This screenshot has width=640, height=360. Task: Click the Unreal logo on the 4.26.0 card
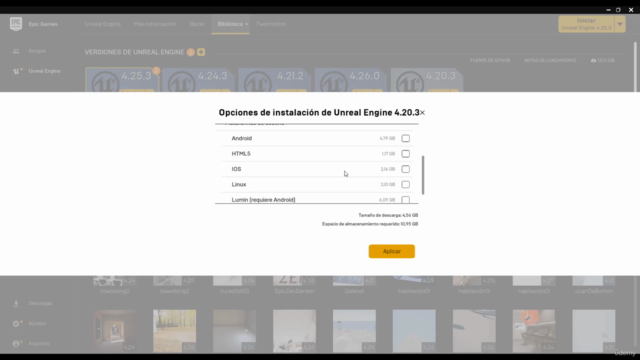(x=334, y=83)
